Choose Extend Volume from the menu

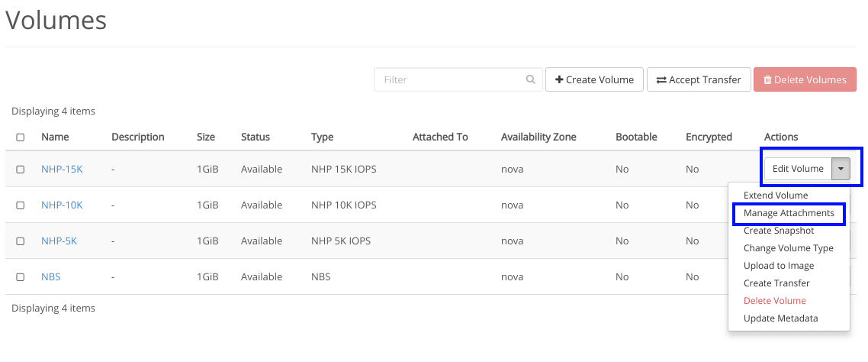(x=775, y=196)
